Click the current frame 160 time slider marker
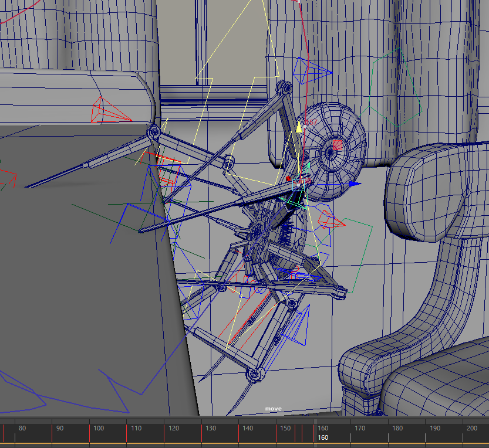Viewport: 489px width, 448px height. click(315, 432)
